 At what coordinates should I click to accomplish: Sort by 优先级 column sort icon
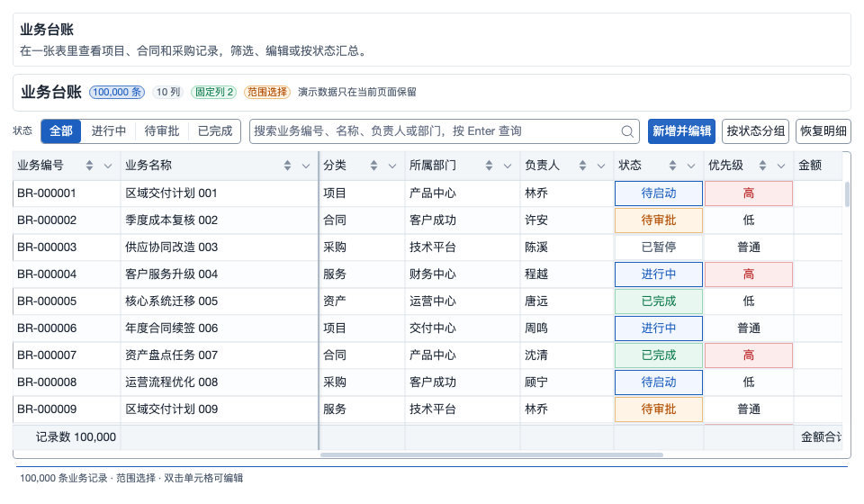point(762,166)
